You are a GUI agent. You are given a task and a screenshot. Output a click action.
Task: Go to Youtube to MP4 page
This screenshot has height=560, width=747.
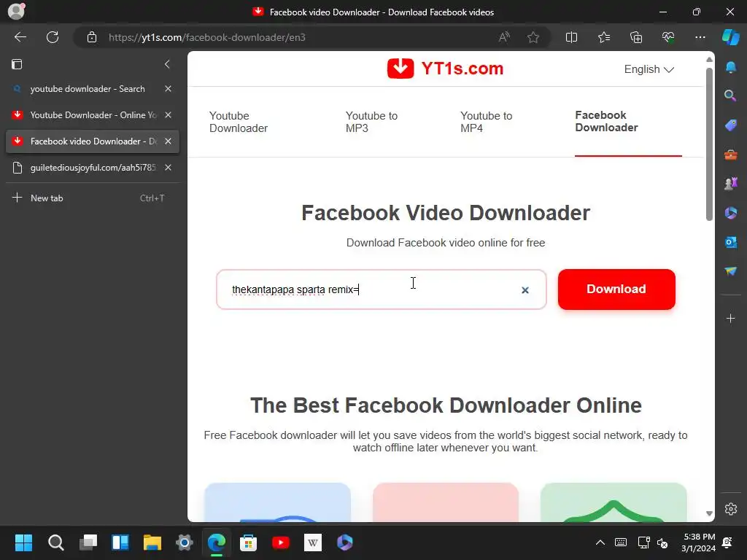tap(487, 122)
